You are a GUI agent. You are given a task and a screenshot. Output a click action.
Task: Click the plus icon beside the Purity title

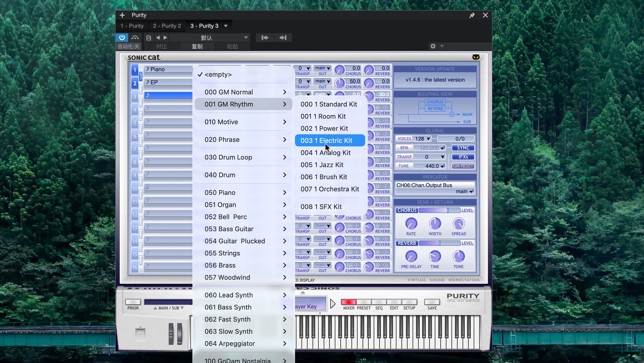122,15
